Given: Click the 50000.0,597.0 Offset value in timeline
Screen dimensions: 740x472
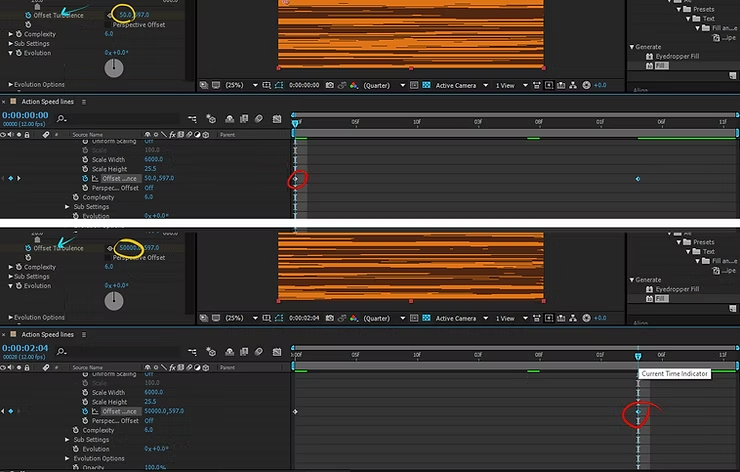Looking at the screenshot, I should point(164,411).
